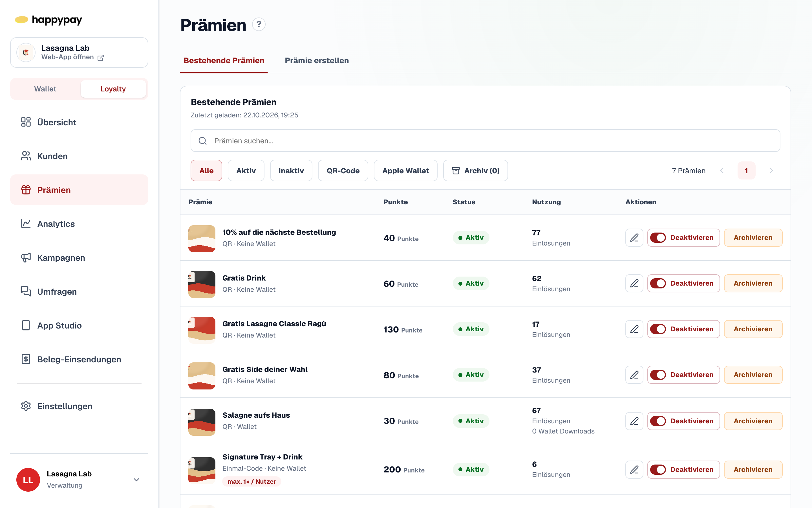Open Analytics in the sidebar
Viewport: 812px width, 508px height.
pos(79,224)
